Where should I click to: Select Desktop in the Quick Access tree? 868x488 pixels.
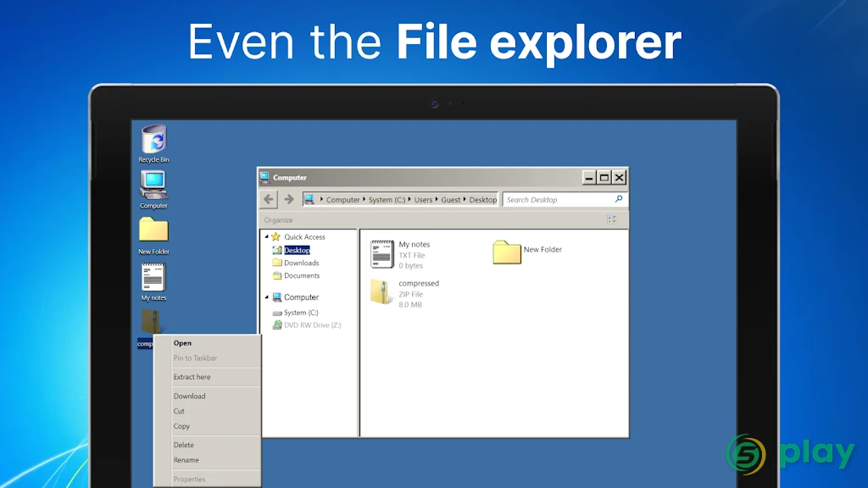pos(297,250)
